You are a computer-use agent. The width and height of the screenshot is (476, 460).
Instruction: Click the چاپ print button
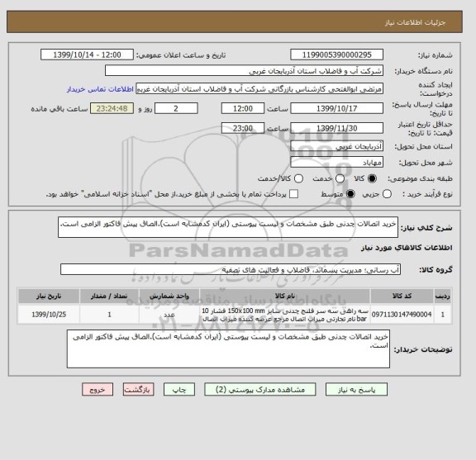pos(179,390)
